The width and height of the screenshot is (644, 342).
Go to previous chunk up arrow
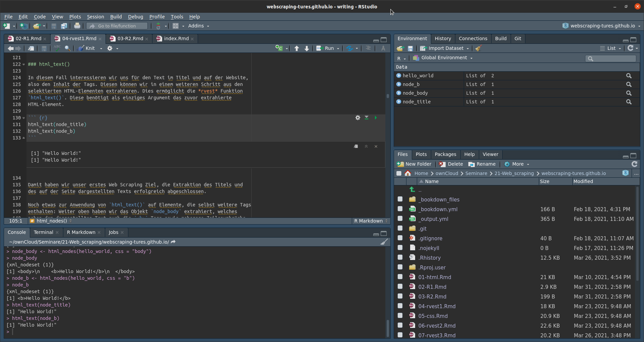click(x=297, y=48)
